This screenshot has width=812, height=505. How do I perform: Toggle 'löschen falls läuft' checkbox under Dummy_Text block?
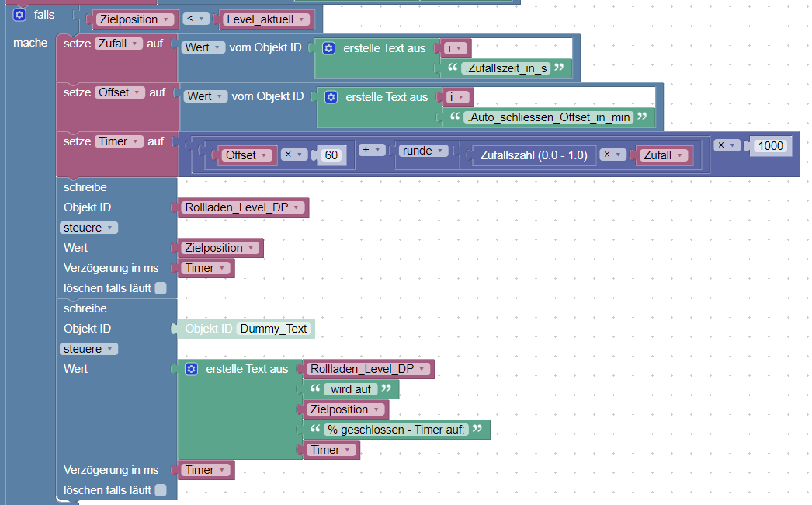pyautogui.click(x=161, y=490)
